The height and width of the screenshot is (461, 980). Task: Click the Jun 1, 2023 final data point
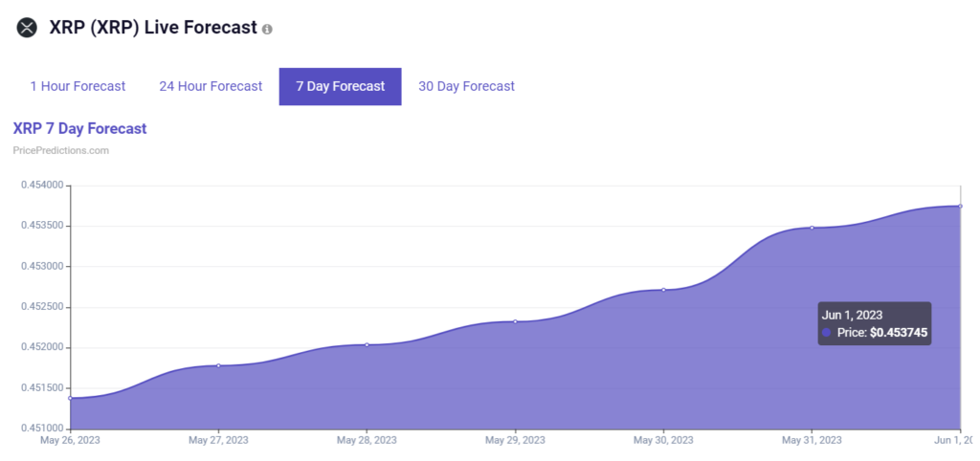point(960,206)
